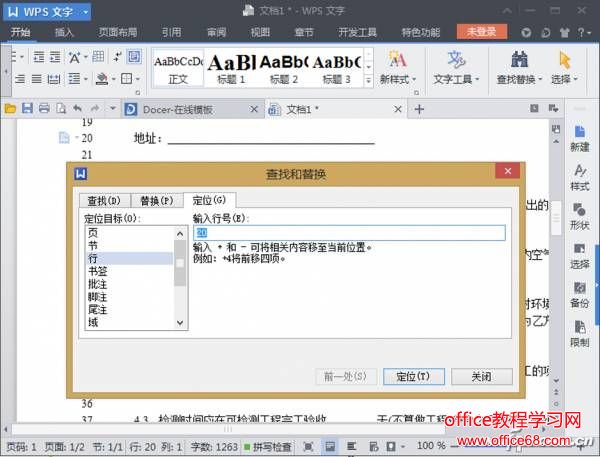The image size is (600, 457).
Task: Select 节 in the 定位目标 list
Action: coord(129,245)
